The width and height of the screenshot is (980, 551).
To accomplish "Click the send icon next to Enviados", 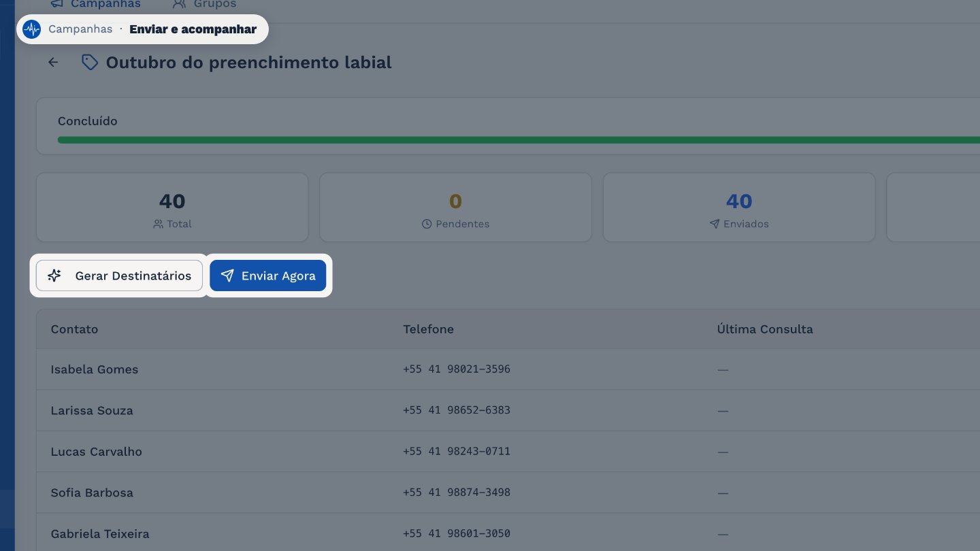I will (x=715, y=224).
